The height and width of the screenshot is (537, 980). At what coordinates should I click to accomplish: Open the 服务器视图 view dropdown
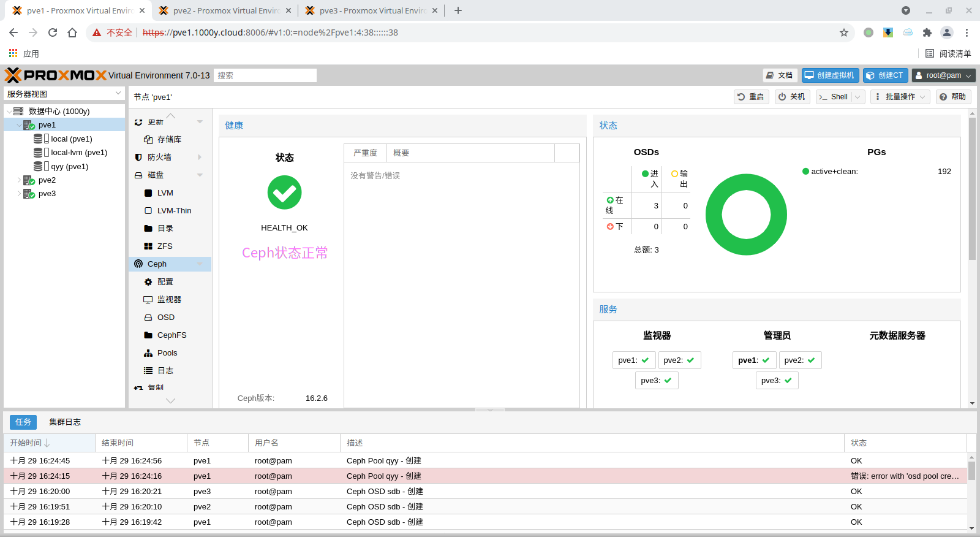pyautogui.click(x=64, y=94)
